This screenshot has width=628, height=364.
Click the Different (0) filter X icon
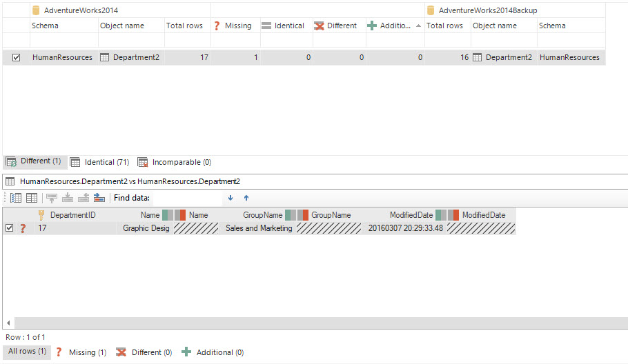click(121, 352)
